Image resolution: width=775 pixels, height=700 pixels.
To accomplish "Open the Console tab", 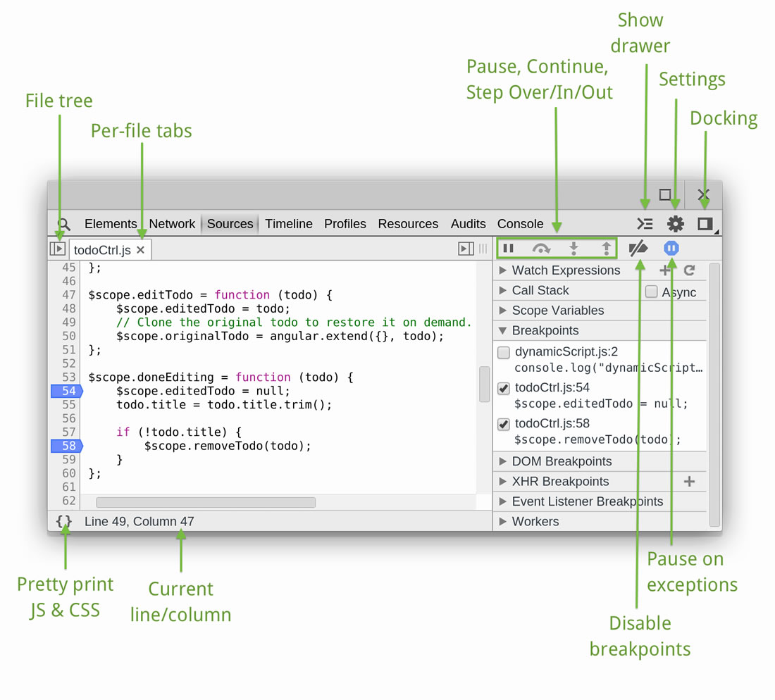I will (520, 224).
